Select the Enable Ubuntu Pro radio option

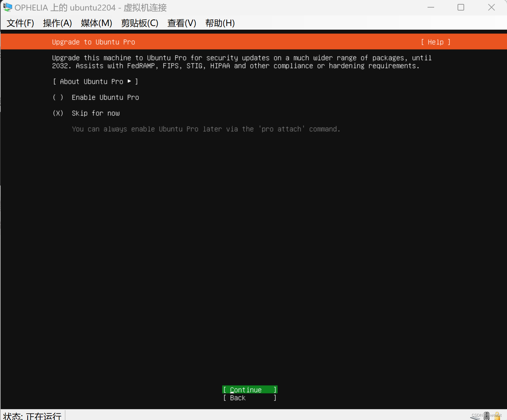pyautogui.click(x=96, y=97)
